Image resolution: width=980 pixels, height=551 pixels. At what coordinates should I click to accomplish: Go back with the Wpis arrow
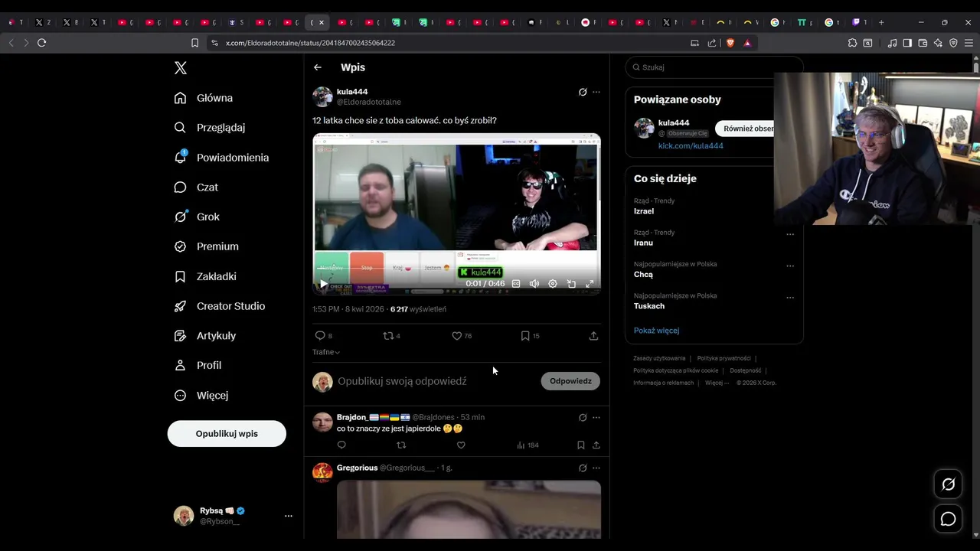click(x=318, y=67)
